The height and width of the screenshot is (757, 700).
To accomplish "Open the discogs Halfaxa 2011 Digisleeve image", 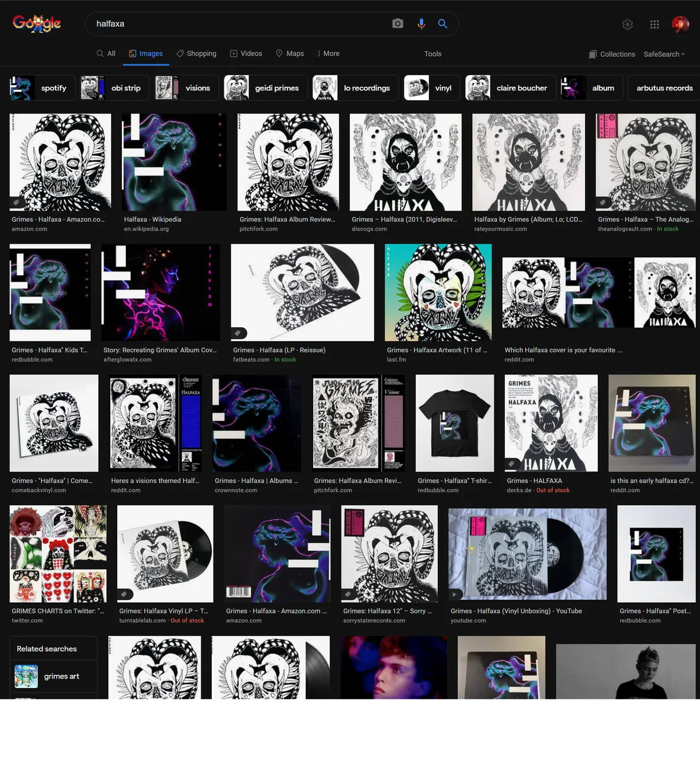I will 405,162.
